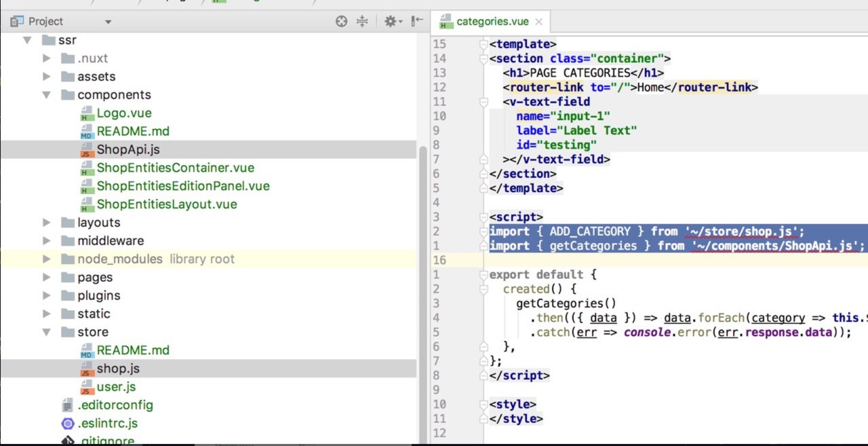Select .eslintrc.js in the tree
Screen dimensions: 868x446
tap(108, 424)
